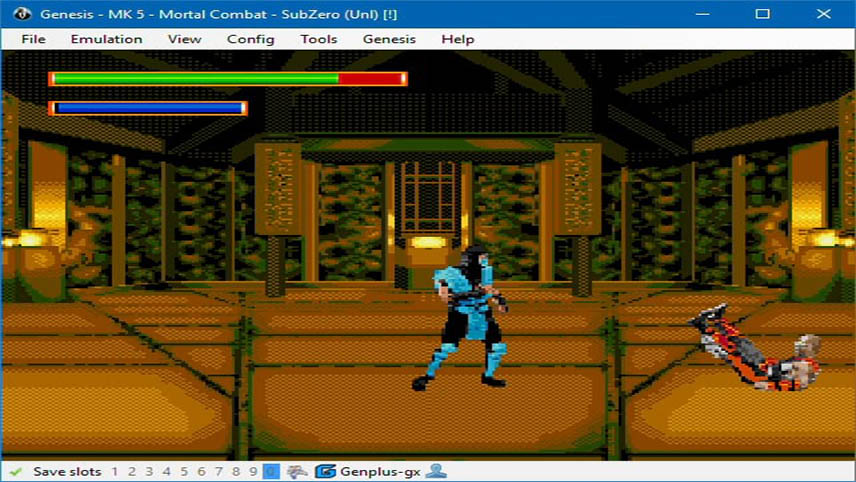Click the knocked-down enemy fighter sprite
The height and width of the screenshot is (482, 856).
tap(755, 348)
